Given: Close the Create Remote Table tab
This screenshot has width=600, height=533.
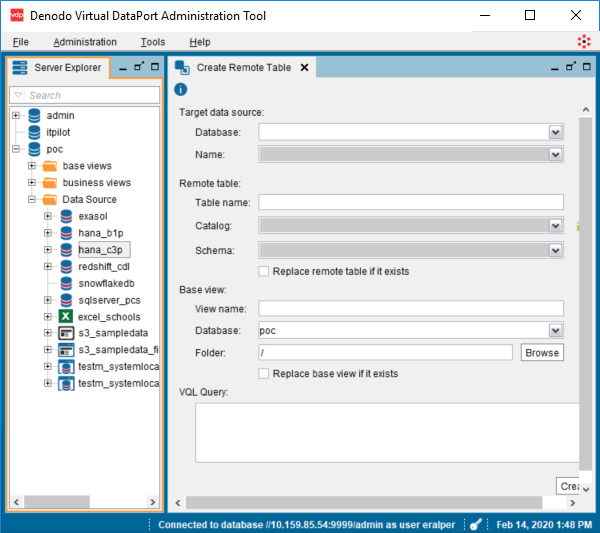Looking at the screenshot, I should click(x=304, y=68).
